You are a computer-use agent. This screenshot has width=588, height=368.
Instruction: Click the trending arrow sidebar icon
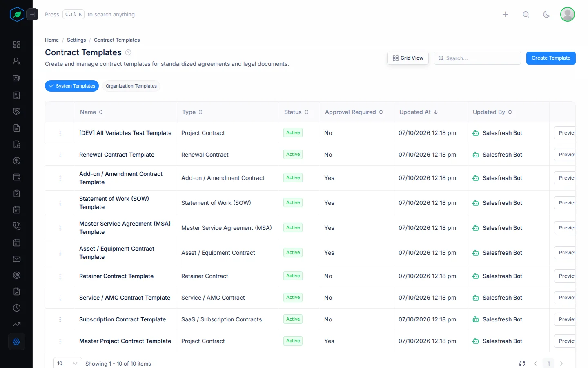click(17, 324)
